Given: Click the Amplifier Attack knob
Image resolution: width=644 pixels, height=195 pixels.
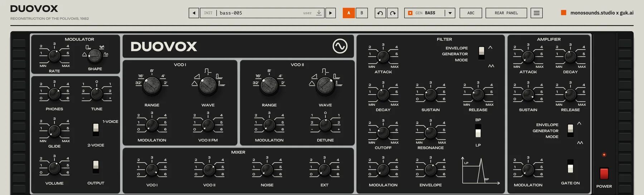Looking at the screenshot, I should 528,57.
